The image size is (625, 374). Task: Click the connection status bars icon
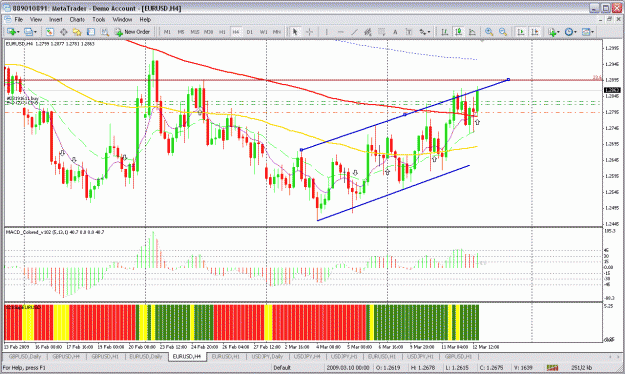pos(552,367)
